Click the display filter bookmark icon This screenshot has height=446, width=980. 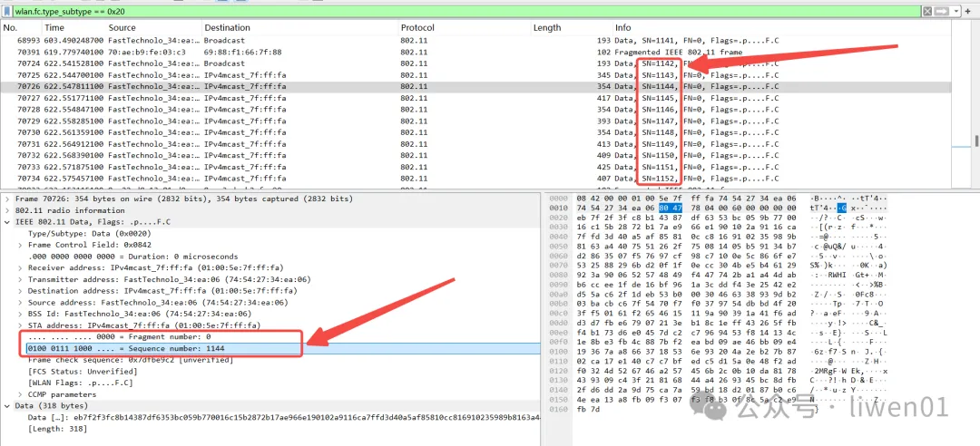click(x=6, y=9)
